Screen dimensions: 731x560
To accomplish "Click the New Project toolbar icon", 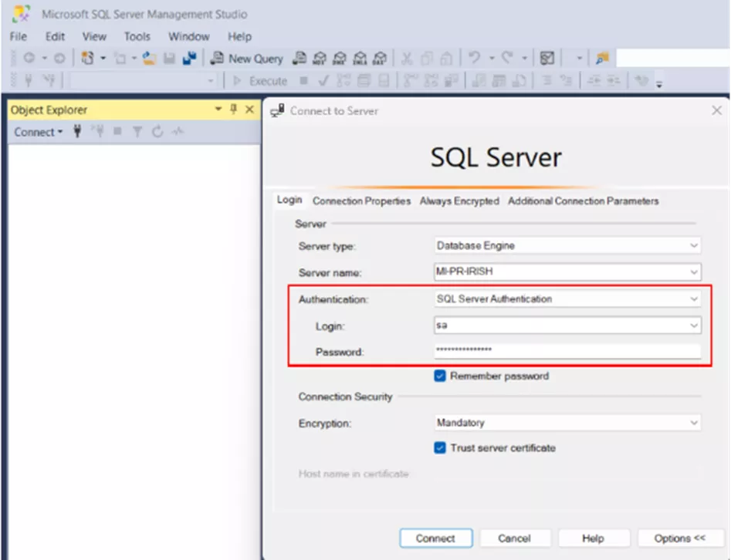I will click(88, 58).
